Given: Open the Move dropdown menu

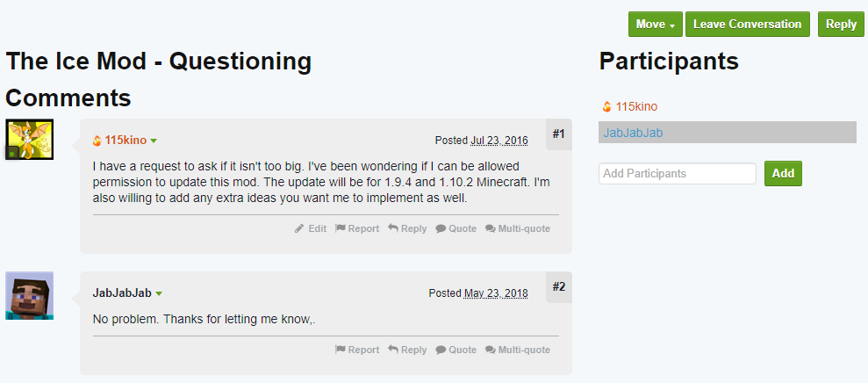Looking at the screenshot, I should [x=655, y=25].
